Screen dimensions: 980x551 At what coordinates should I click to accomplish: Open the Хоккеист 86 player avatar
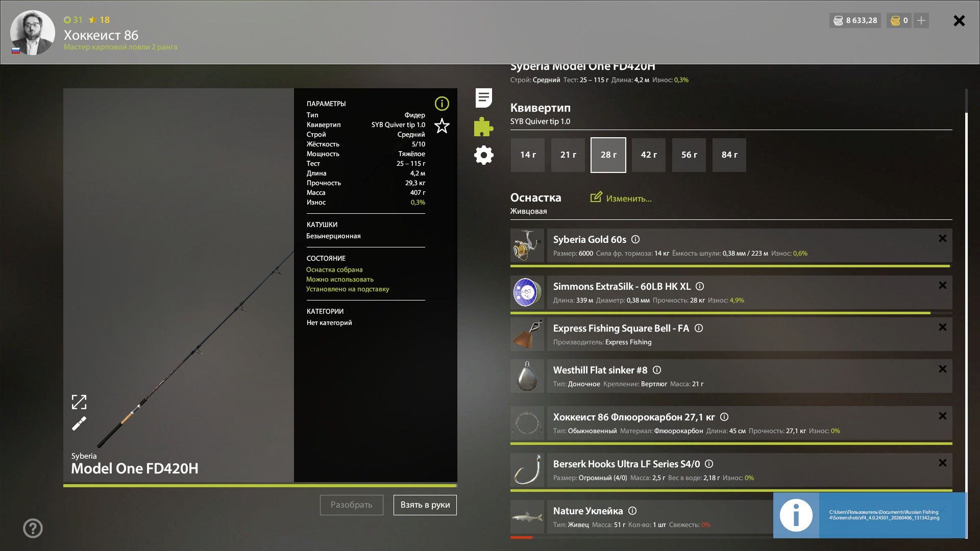point(33,33)
